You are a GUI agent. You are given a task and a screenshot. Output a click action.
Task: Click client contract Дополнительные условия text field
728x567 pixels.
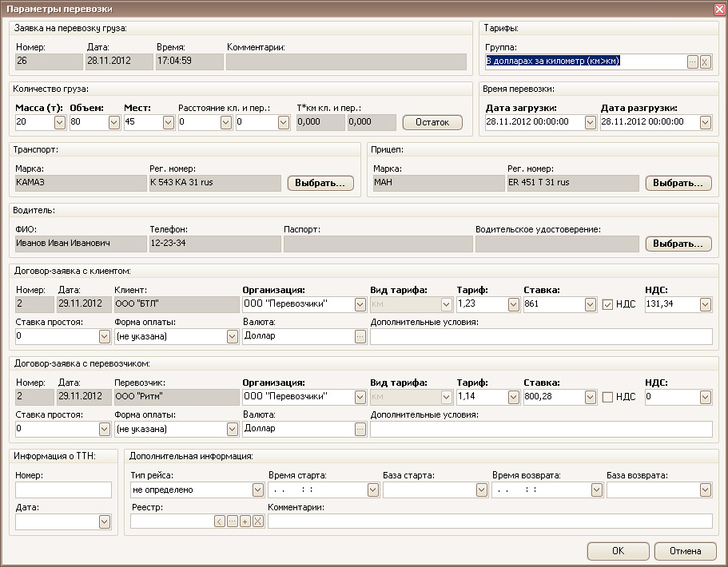click(541, 336)
